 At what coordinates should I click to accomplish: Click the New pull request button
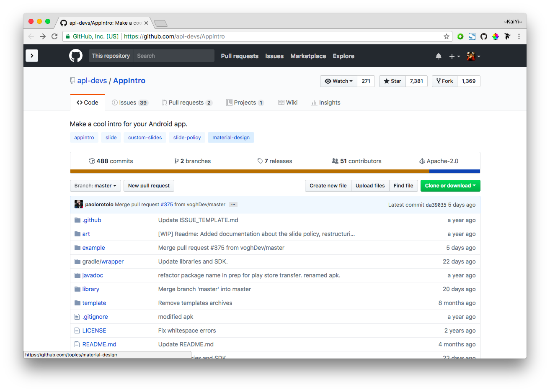point(149,186)
